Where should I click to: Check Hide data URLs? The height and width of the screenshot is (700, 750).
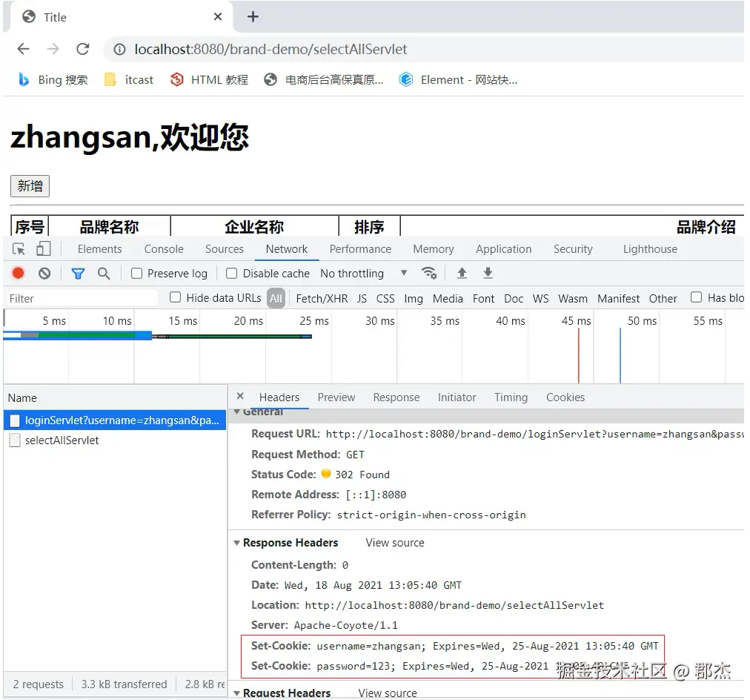(x=176, y=297)
